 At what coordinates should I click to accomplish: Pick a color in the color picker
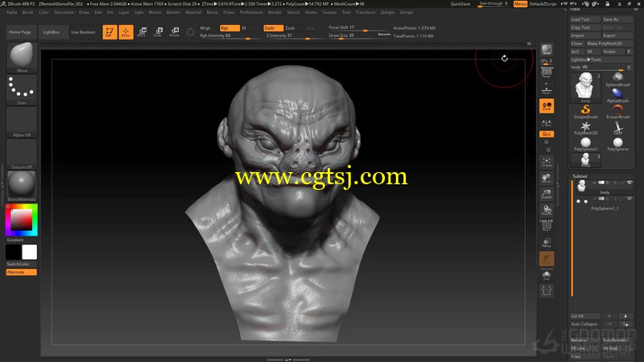click(22, 220)
